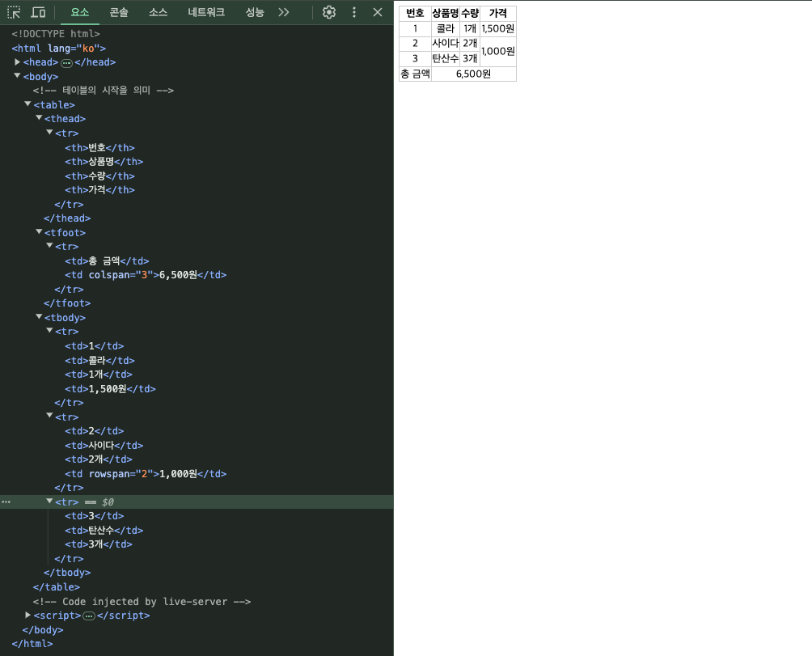
Task: Collapse the tr inside tfoot
Action: coord(49,246)
